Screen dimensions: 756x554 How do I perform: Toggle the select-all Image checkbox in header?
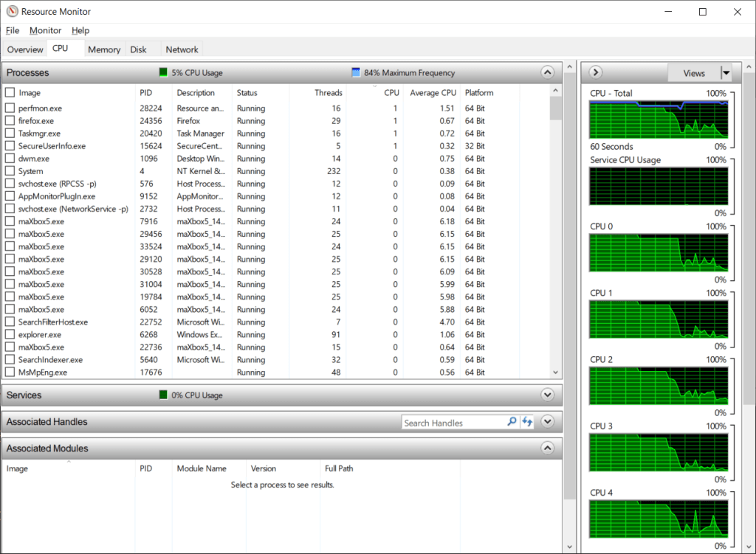10,93
